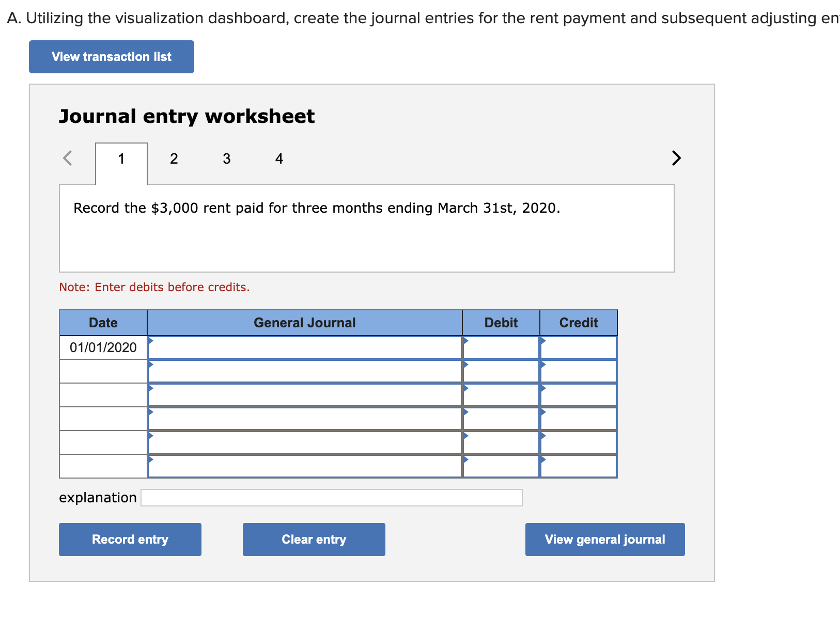Navigate forward using the right chevron arrow
Screen dimensions: 840x635
[x=677, y=158]
